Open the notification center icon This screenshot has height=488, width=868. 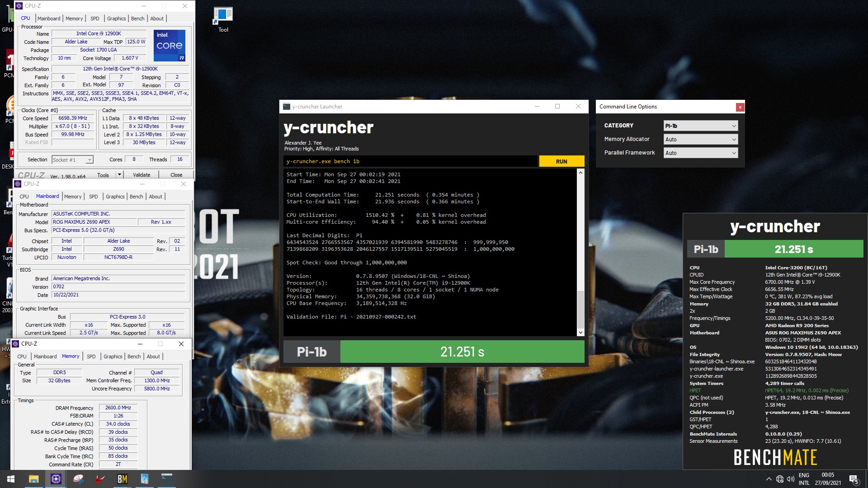coord(854,479)
